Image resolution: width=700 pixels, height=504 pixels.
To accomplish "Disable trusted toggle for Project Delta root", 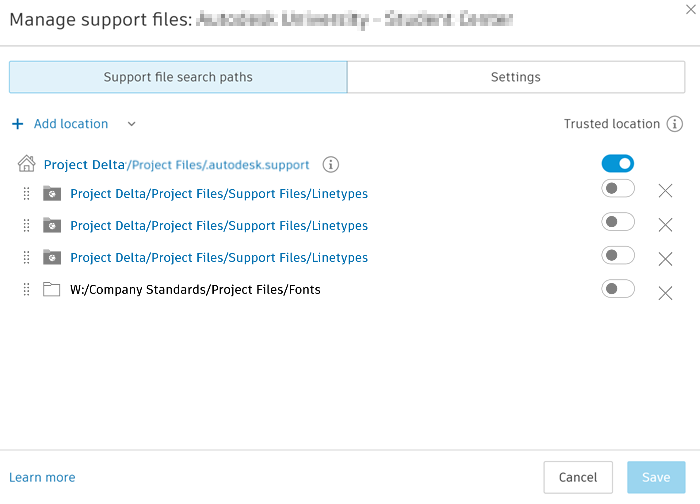I will [618, 163].
